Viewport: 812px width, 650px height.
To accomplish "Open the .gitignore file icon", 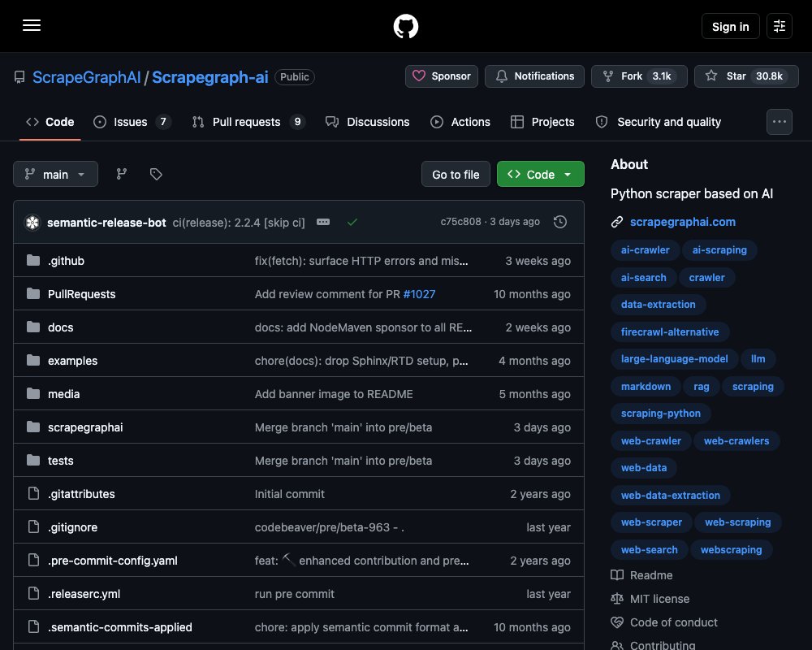I will coord(33,526).
